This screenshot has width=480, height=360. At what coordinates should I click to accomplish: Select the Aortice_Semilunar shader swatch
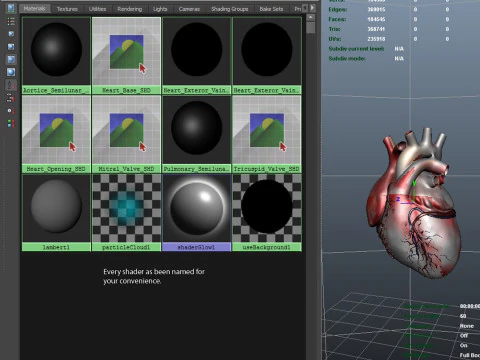click(x=56, y=55)
